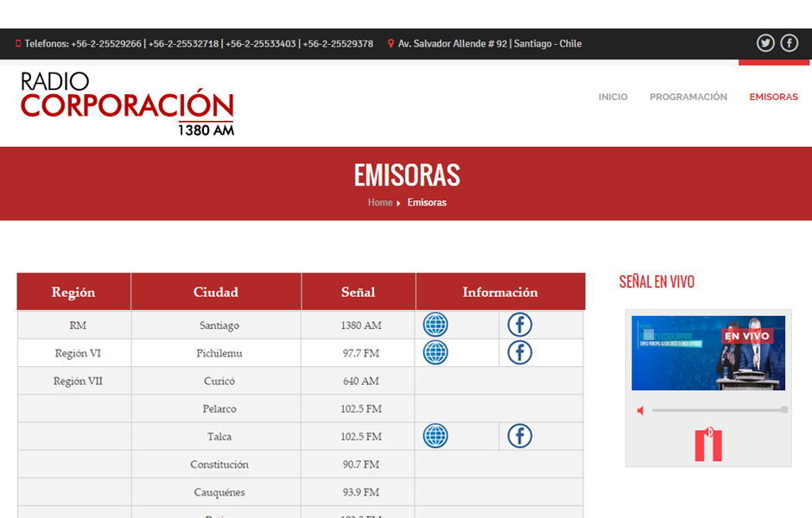Image resolution: width=812 pixels, height=518 pixels.
Task: Click the Región column header
Action: pyautogui.click(x=73, y=292)
